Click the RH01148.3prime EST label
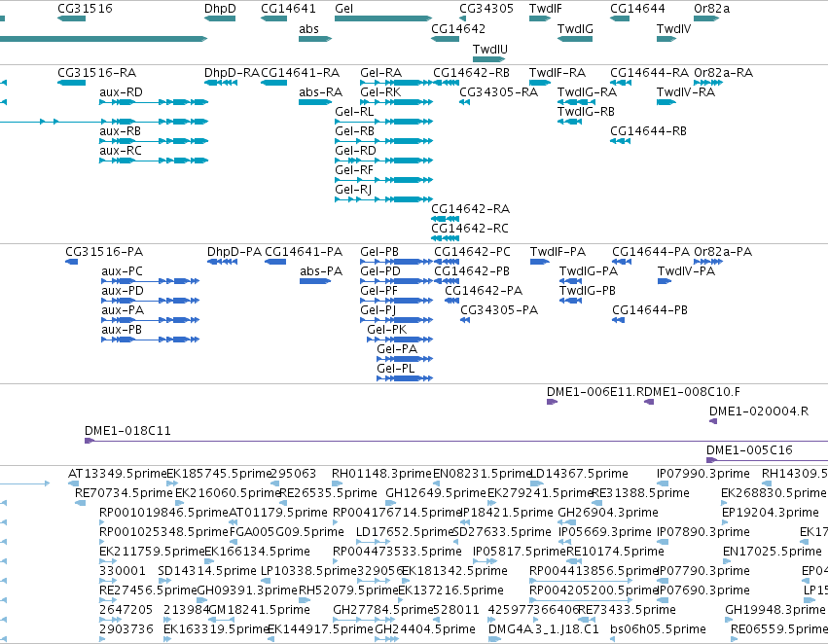The height and width of the screenshot is (644, 828). click(x=381, y=474)
